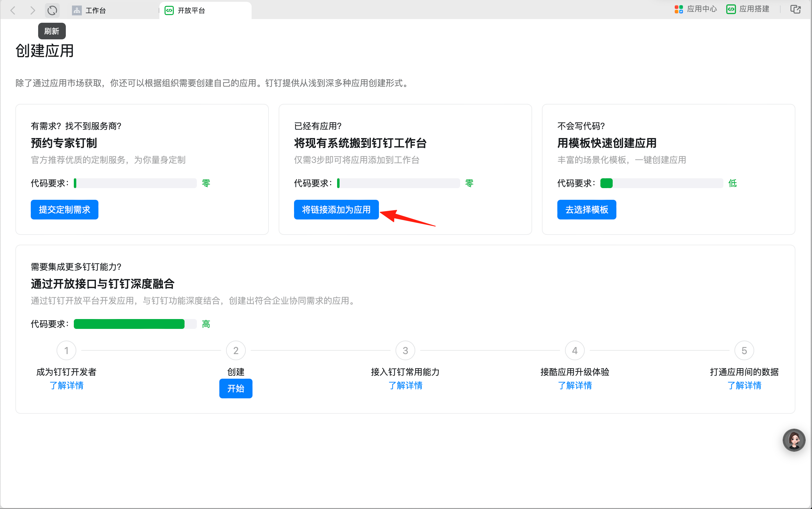Image resolution: width=812 pixels, height=509 pixels.
Task: Open 了解详情 under 成为钉钉开发者
Action: coord(66,385)
